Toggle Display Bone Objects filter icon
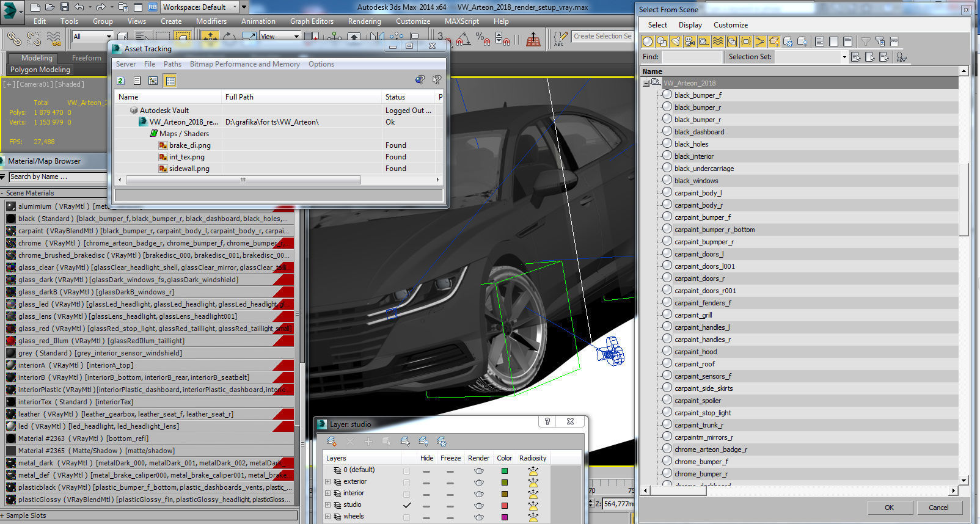The width and height of the screenshot is (980, 524). (x=760, y=42)
